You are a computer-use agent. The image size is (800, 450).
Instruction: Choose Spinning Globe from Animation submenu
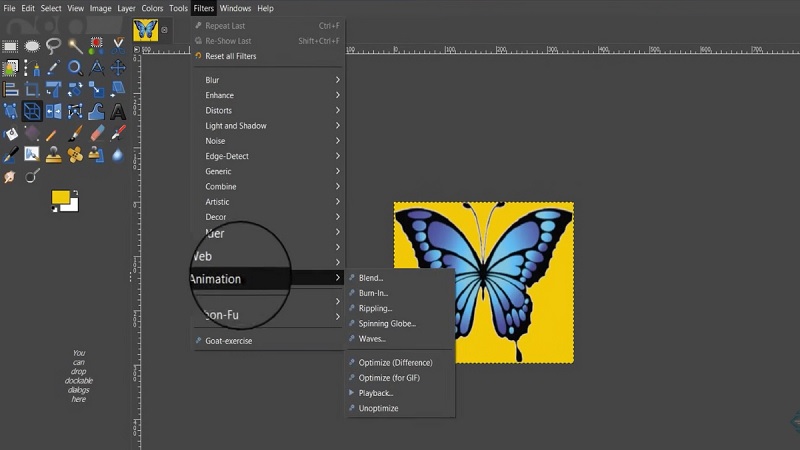point(387,323)
